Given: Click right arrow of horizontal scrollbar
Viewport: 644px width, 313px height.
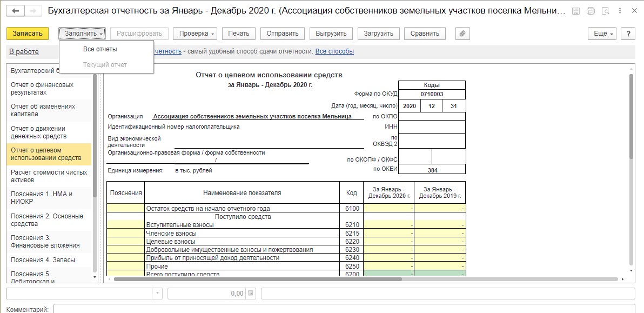Looking at the screenshot, I should pyautogui.click(x=622, y=279).
